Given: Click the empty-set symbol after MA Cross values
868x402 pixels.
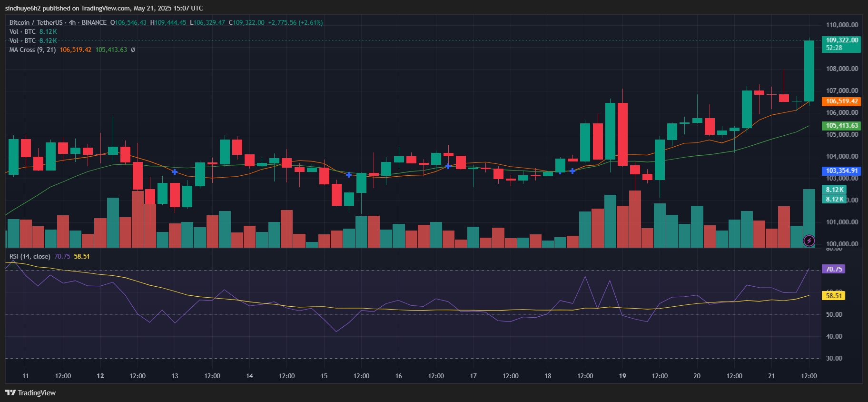Looking at the screenshot, I should [133, 50].
